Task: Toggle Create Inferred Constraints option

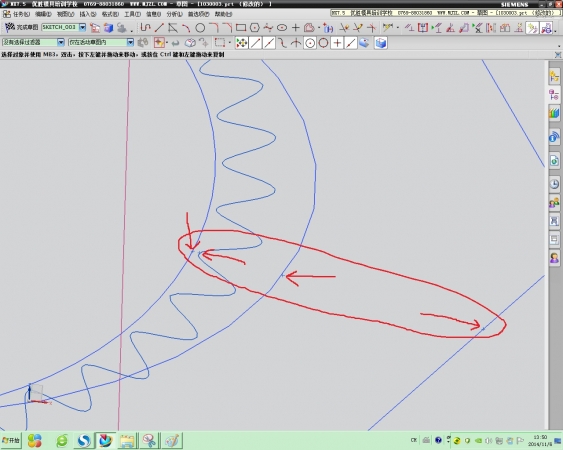Action: 532,28
